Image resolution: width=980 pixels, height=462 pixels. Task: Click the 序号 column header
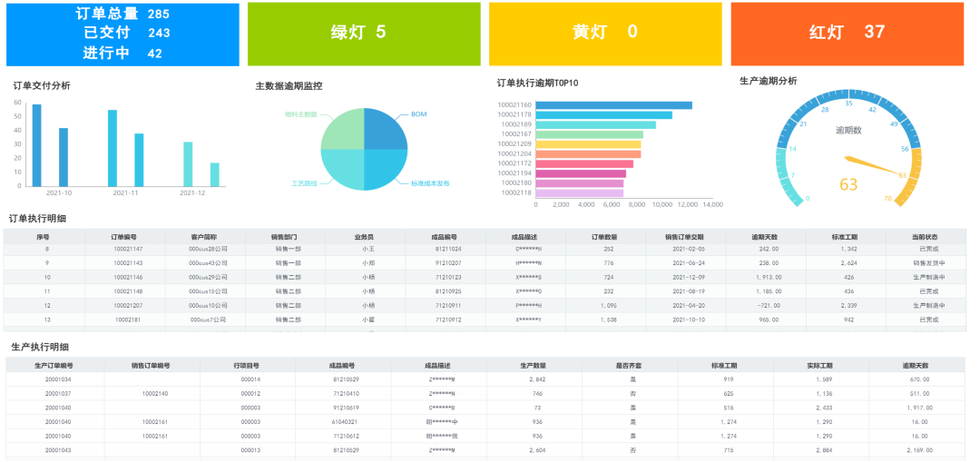coord(44,237)
